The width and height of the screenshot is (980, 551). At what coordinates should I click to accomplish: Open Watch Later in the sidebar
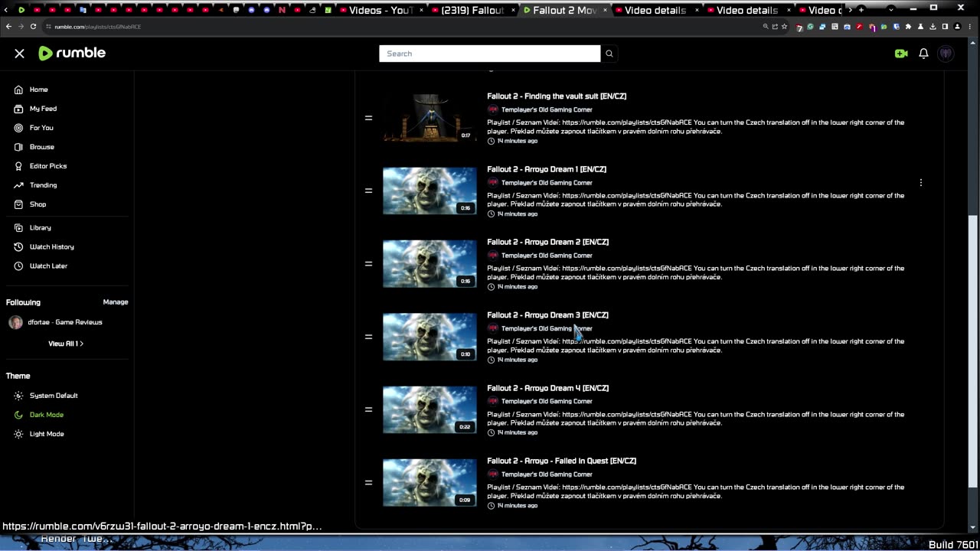click(41, 266)
